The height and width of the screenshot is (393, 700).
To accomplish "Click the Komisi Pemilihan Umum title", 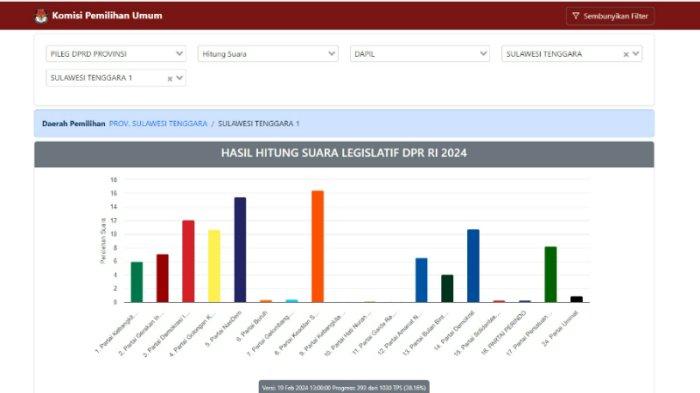I will pyautogui.click(x=107, y=16).
